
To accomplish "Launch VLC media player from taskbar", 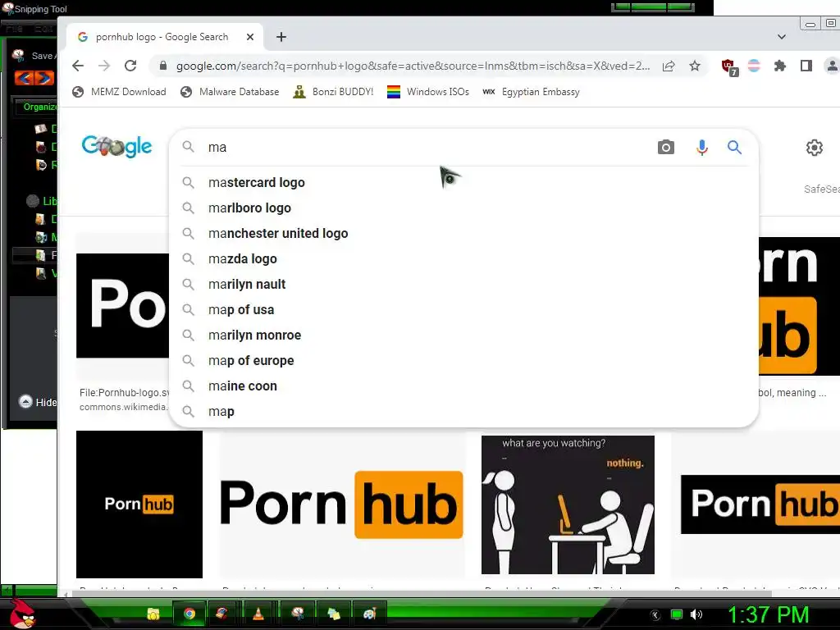I will click(258, 614).
